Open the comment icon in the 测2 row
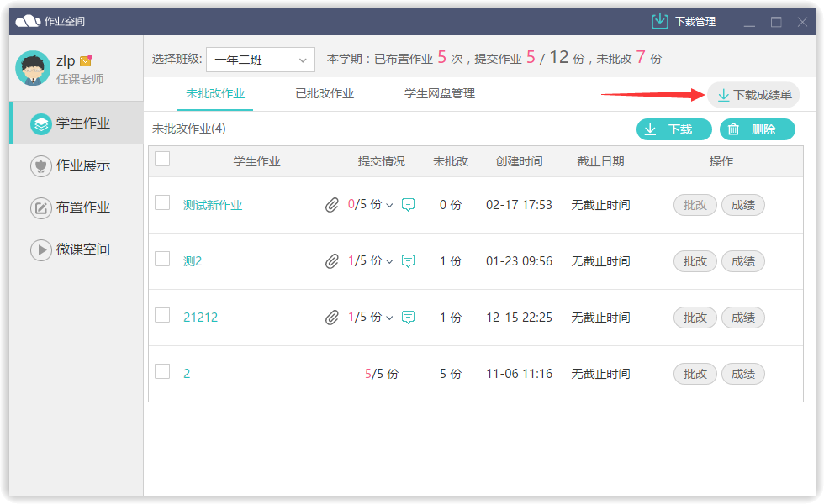Image resolution: width=824 pixels, height=504 pixels. (408, 261)
